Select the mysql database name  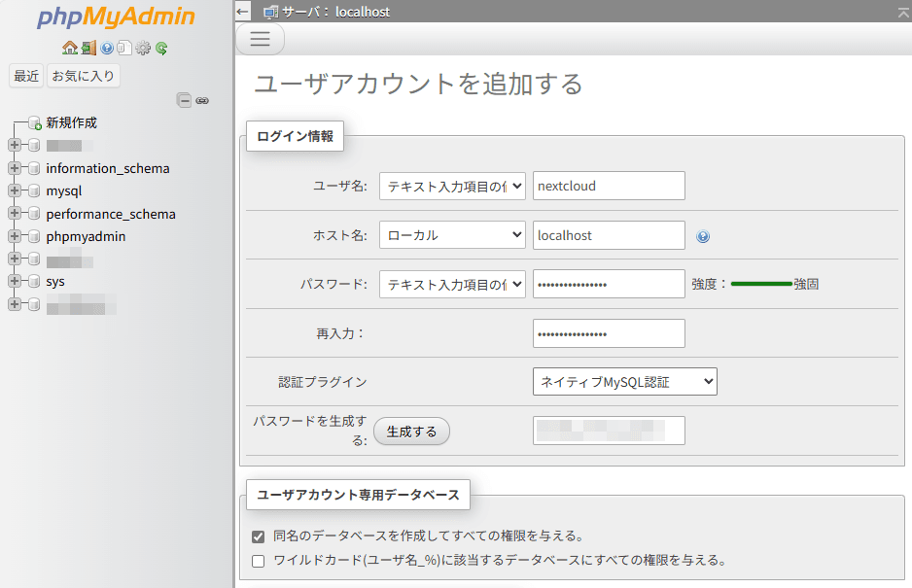point(64,190)
